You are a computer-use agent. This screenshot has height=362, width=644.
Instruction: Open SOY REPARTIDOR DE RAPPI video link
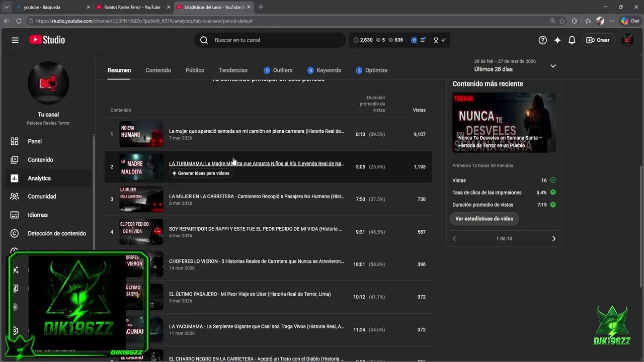click(x=256, y=229)
